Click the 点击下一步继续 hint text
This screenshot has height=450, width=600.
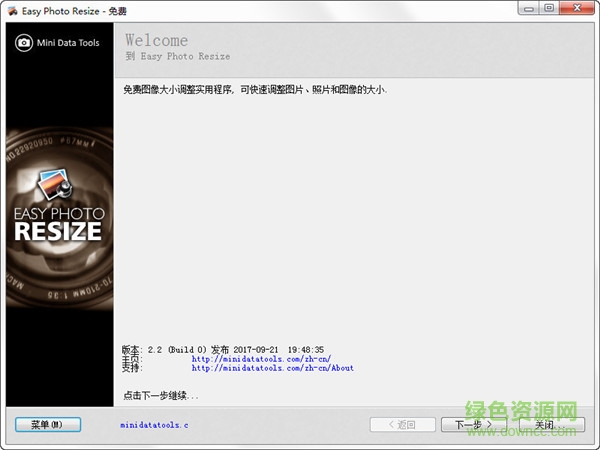[160, 396]
